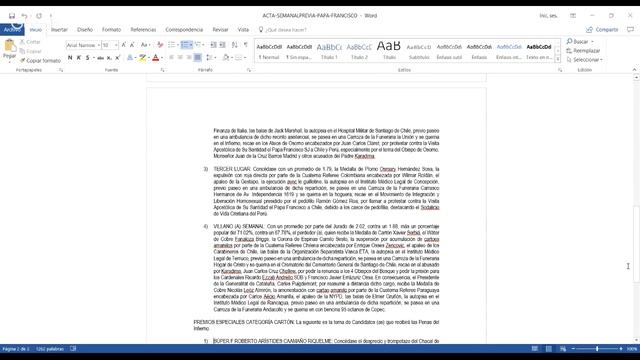Align text to the right
The height and width of the screenshot is (360, 640).
pyautogui.click(x=189, y=58)
